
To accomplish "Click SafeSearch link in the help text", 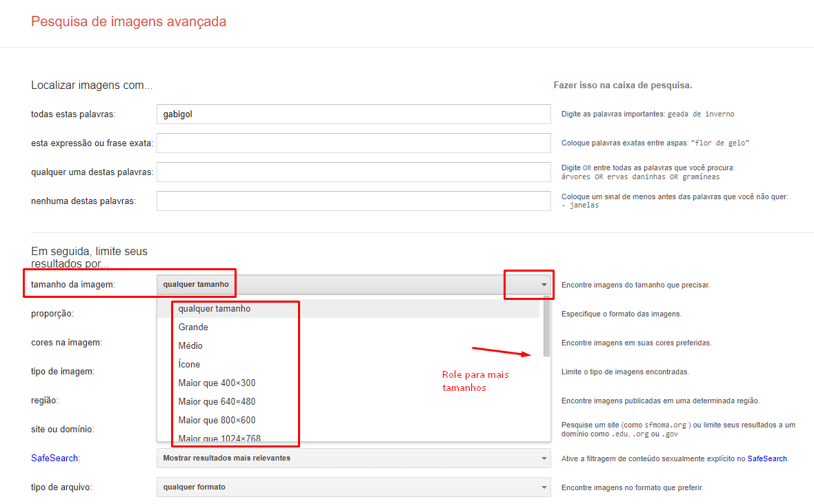I will tap(767, 459).
